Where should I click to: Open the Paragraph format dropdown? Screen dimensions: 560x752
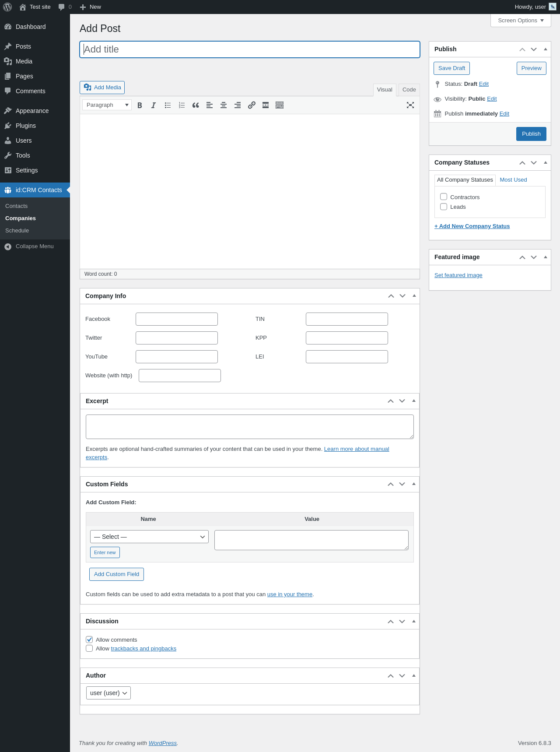pyautogui.click(x=107, y=105)
